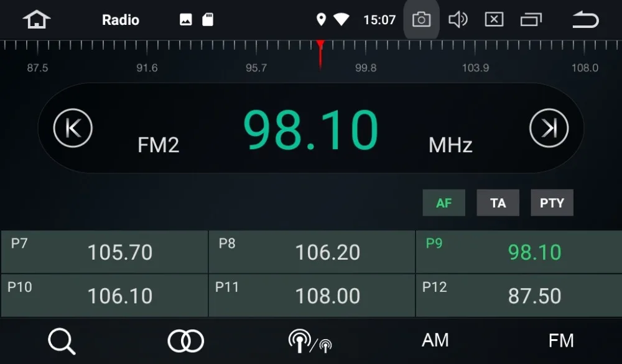Seek to the previous station

pyautogui.click(x=73, y=128)
